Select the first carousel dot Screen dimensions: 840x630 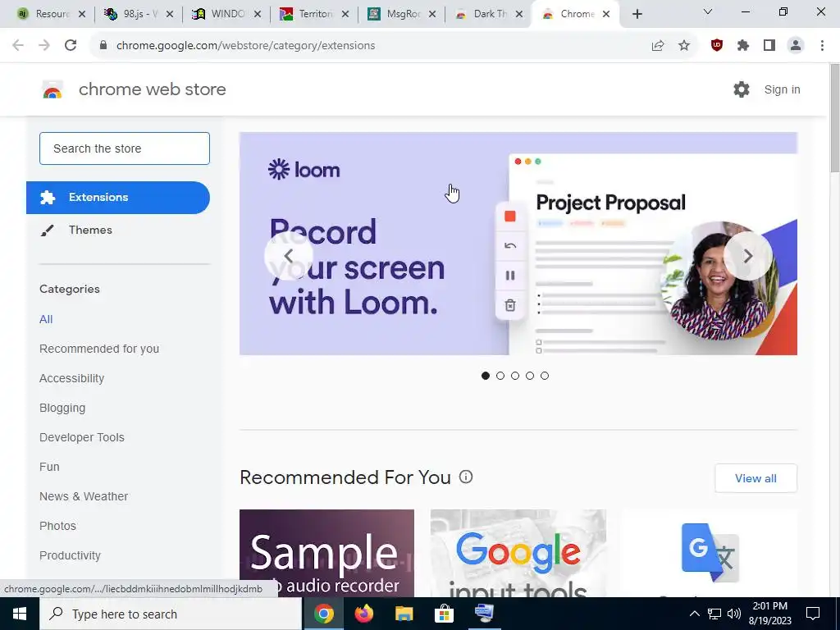[486, 376]
